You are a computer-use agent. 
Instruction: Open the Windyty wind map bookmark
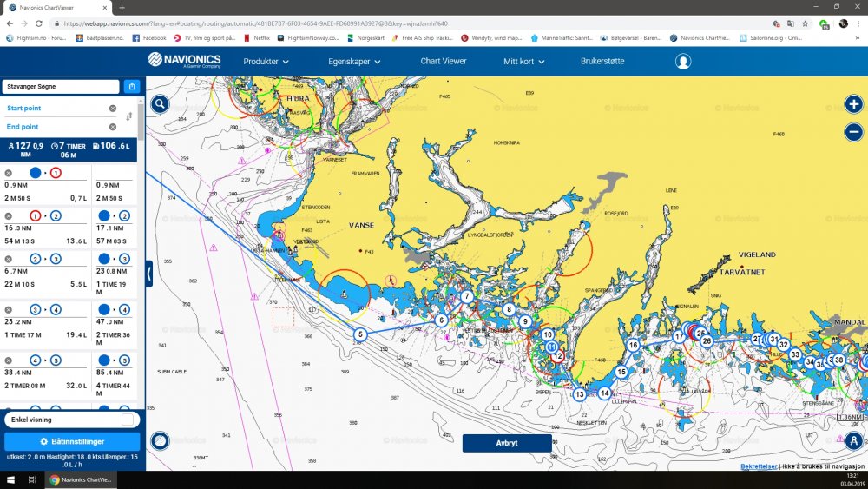(491, 38)
